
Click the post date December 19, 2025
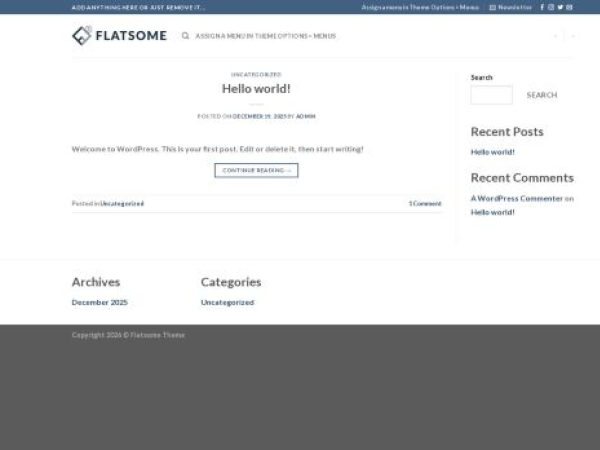coord(260,116)
